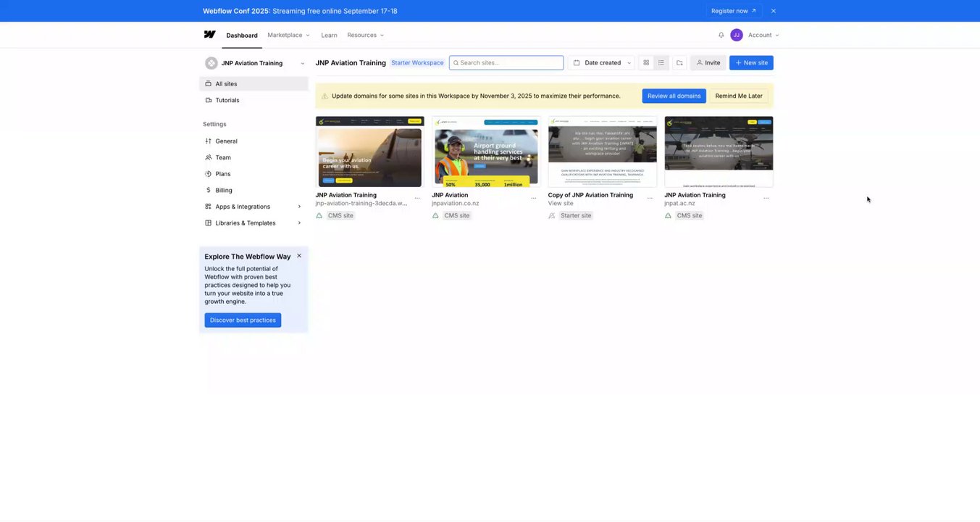
Task: Click status icon beside the Starter site badge
Action: (x=552, y=215)
